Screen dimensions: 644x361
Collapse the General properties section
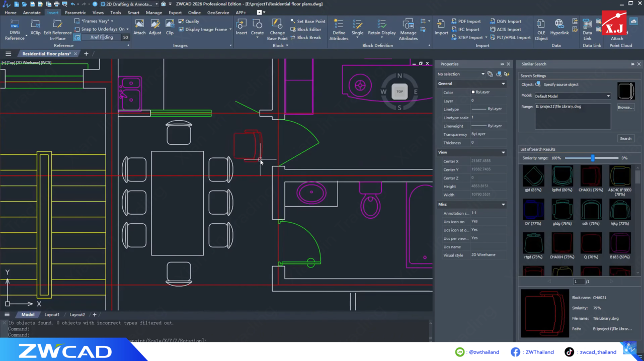(503, 84)
